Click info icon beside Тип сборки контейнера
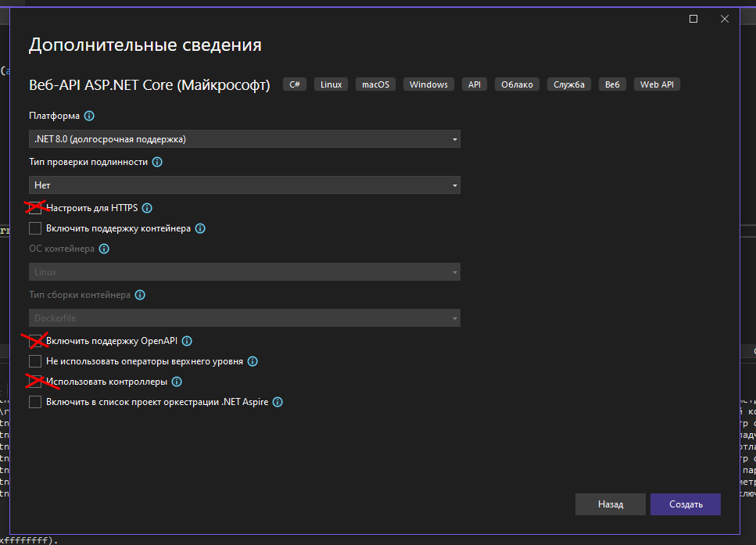 pyautogui.click(x=140, y=295)
